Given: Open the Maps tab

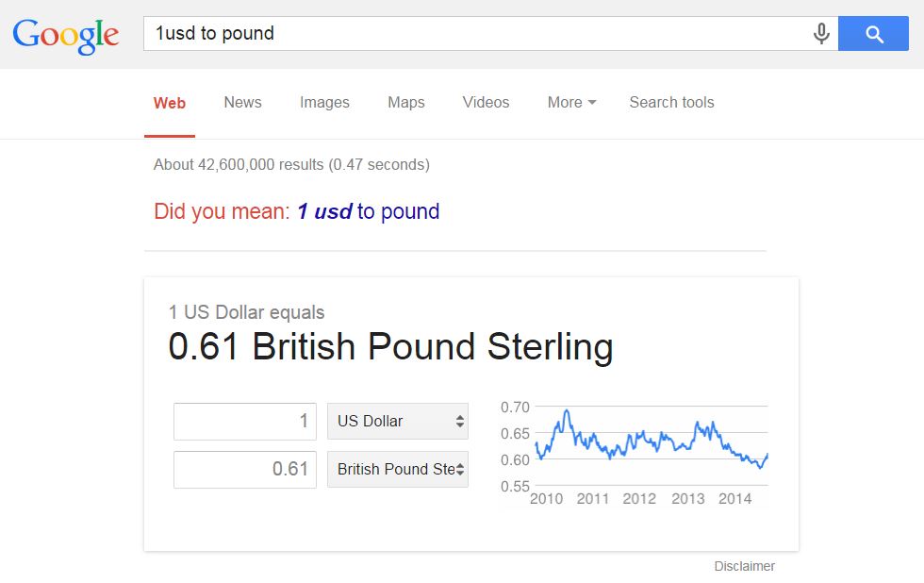Looking at the screenshot, I should click(x=406, y=103).
